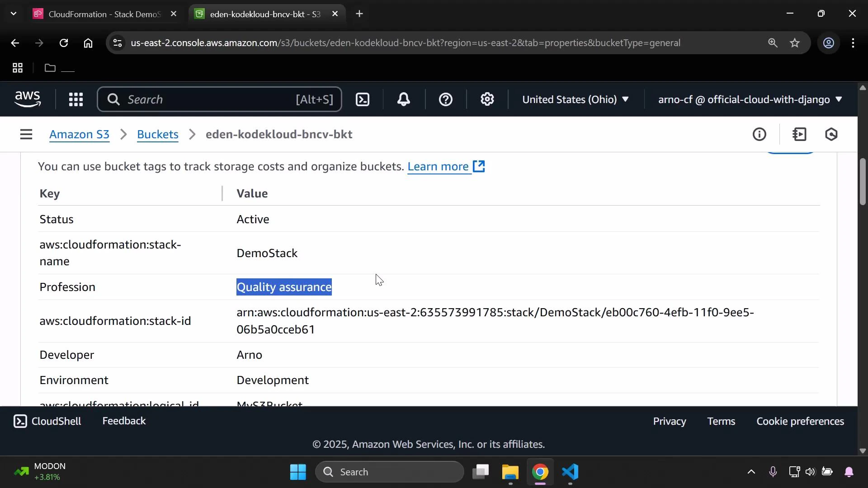Switch to the CloudFormation Stack tab

coord(105,14)
